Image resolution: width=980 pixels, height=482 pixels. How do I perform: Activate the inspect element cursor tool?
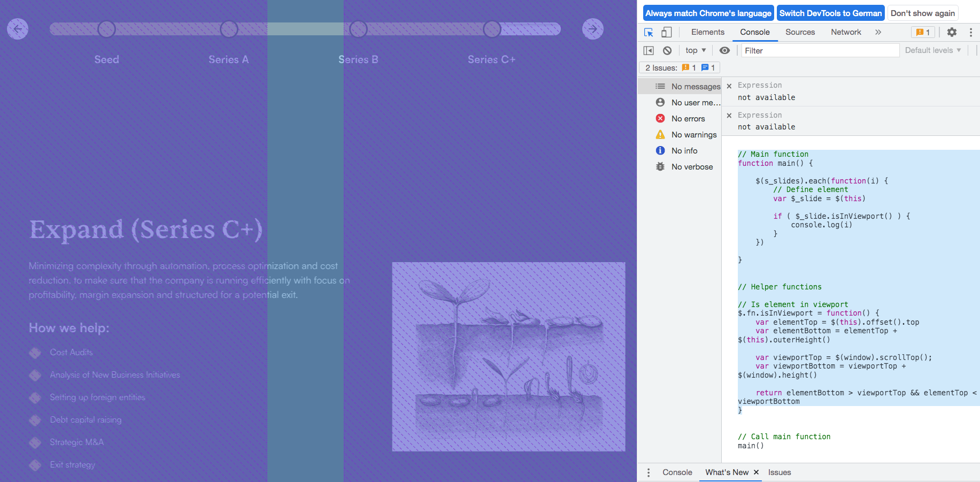[649, 32]
